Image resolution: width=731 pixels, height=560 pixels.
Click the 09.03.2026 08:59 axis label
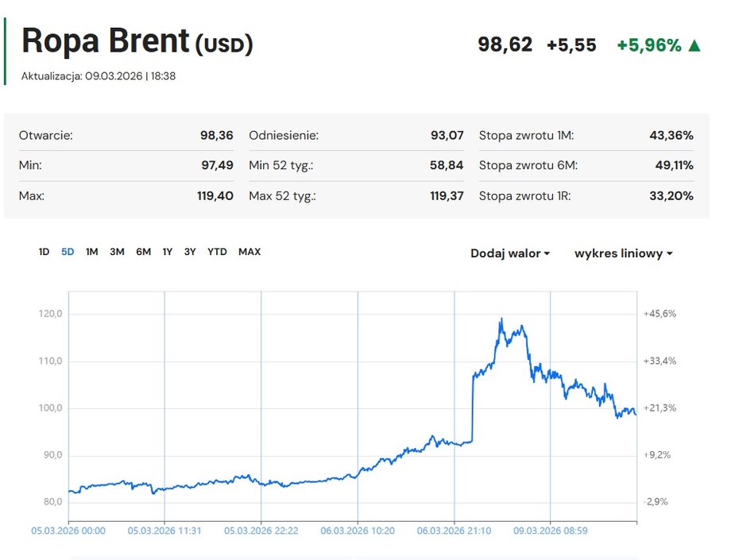point(551,531)
